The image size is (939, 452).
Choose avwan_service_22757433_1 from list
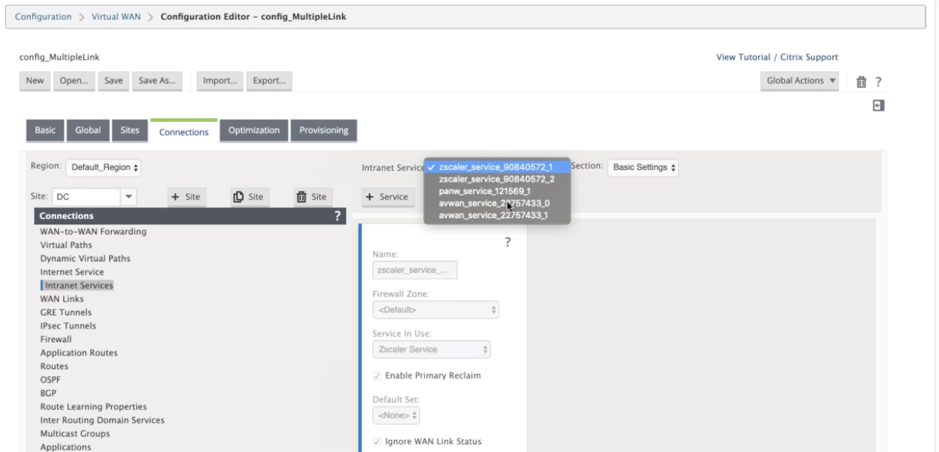[x=496, y=215]
